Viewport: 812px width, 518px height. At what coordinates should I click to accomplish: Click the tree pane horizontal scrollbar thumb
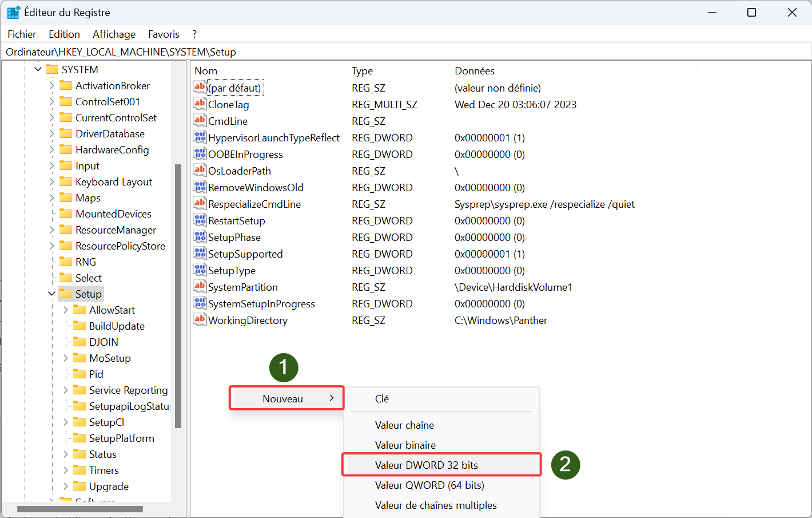coord(80,509)
